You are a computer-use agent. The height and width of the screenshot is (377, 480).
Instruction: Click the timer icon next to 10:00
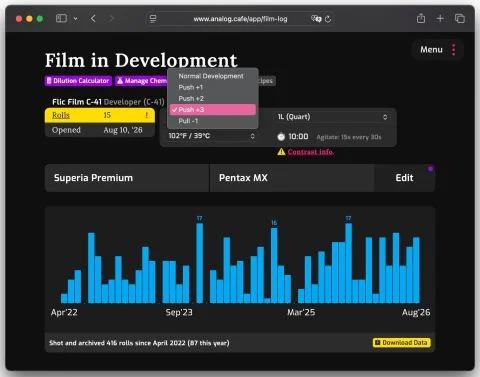pos(281,137)
